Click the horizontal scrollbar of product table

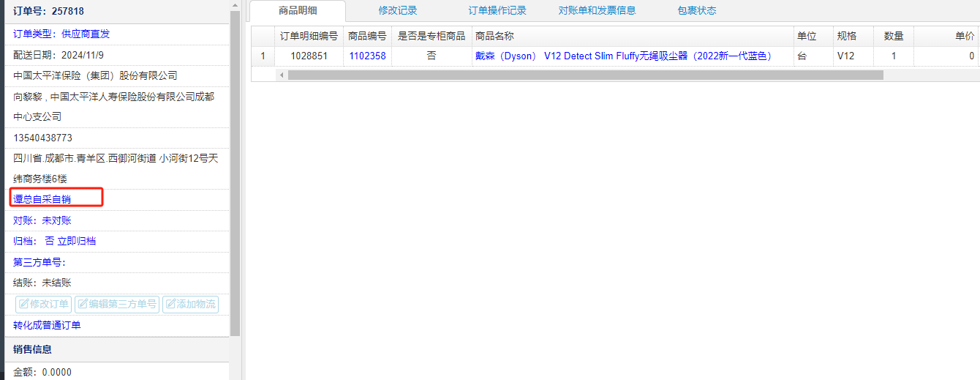click(x=585, y=75)
